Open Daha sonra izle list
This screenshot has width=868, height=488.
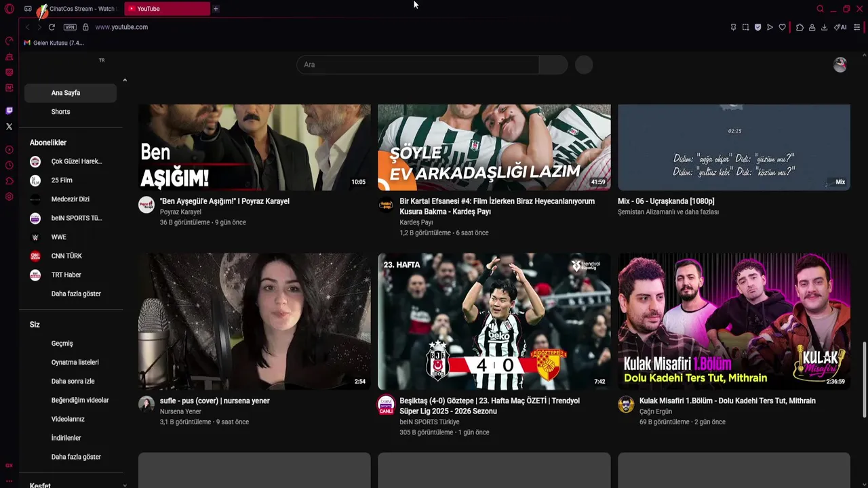coord(71,382)
